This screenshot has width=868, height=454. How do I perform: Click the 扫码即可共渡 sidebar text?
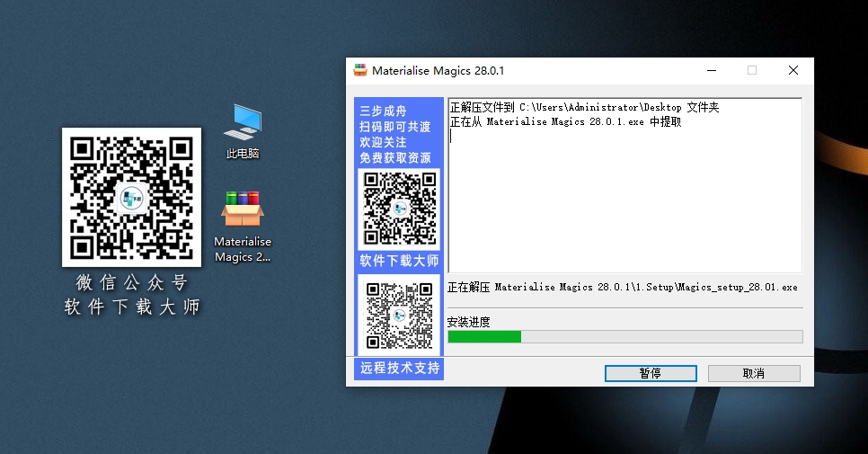(394, 126)
